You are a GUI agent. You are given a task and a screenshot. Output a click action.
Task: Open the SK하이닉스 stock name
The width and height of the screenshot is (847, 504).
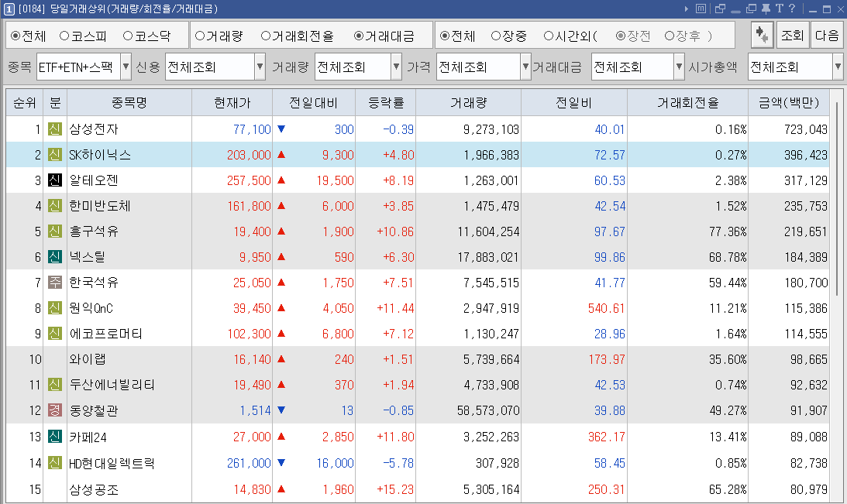(x=100, y=155)
